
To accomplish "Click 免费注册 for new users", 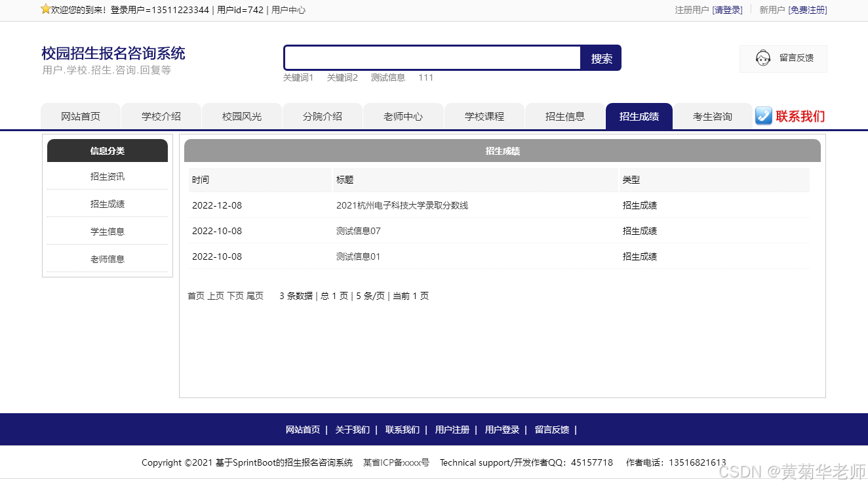I will [x=808, y=10].
